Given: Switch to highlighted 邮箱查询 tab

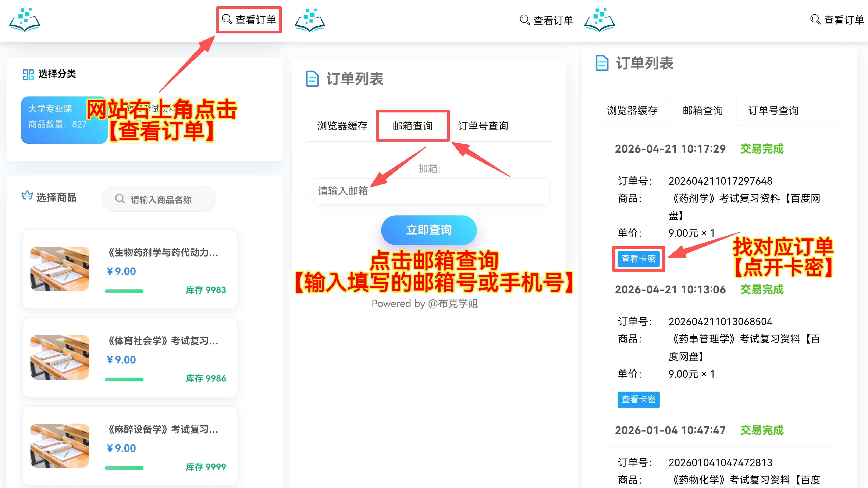Looking at the screenshot, I should [412, 126].
